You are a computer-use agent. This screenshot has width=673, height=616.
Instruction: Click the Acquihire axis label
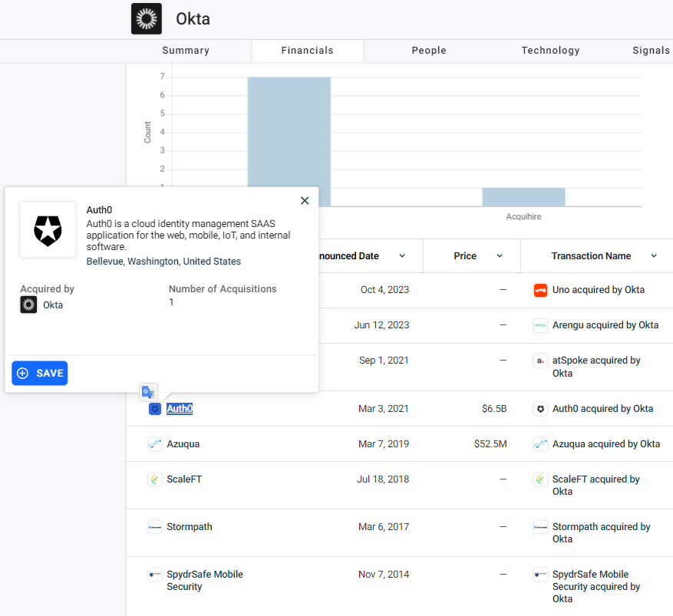523,216
